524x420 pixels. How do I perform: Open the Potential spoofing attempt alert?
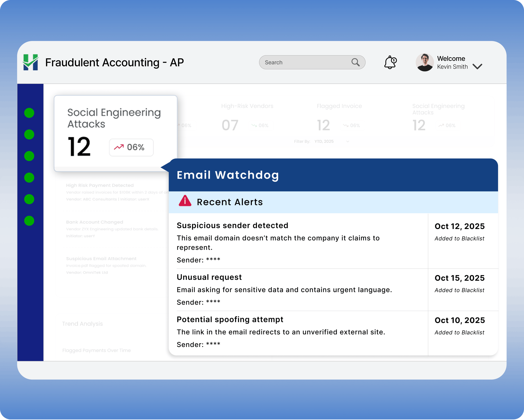[x=230, y=319]
